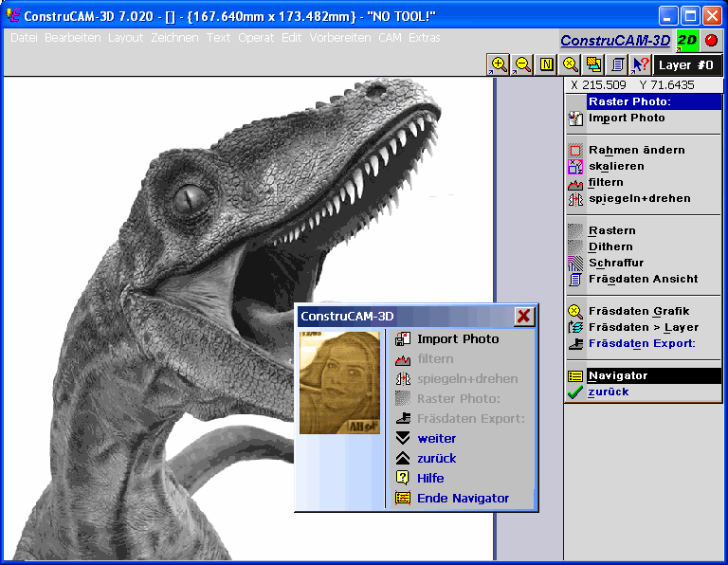
Task: Toggle the green 2D view mode button
Action: [687, 41]
